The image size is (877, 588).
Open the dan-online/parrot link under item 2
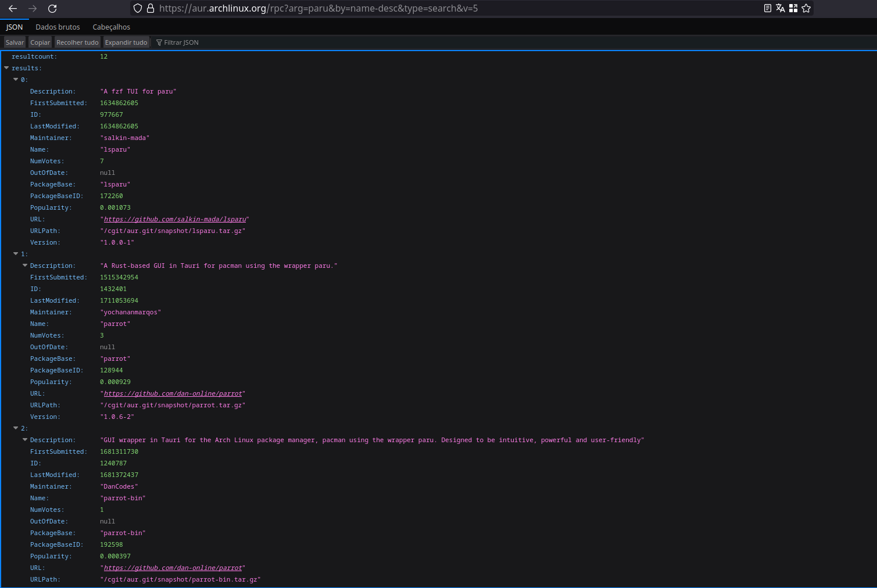(x=173, y=568)
